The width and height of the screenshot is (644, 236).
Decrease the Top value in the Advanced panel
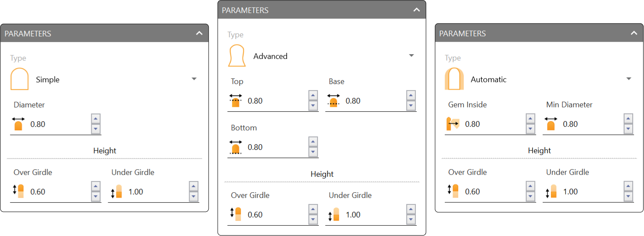313,106
